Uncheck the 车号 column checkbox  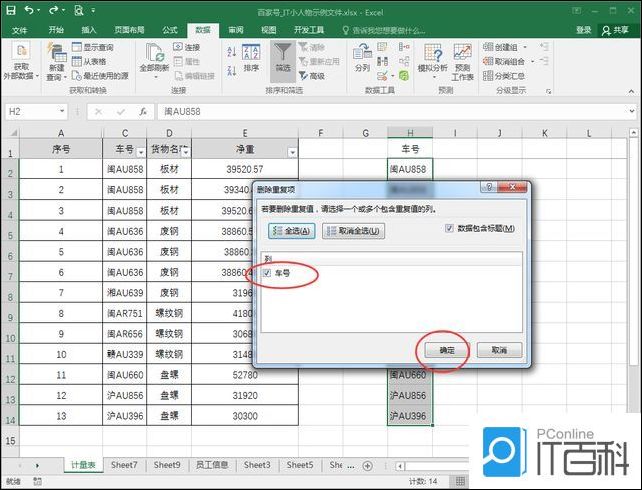coord(267,273)
